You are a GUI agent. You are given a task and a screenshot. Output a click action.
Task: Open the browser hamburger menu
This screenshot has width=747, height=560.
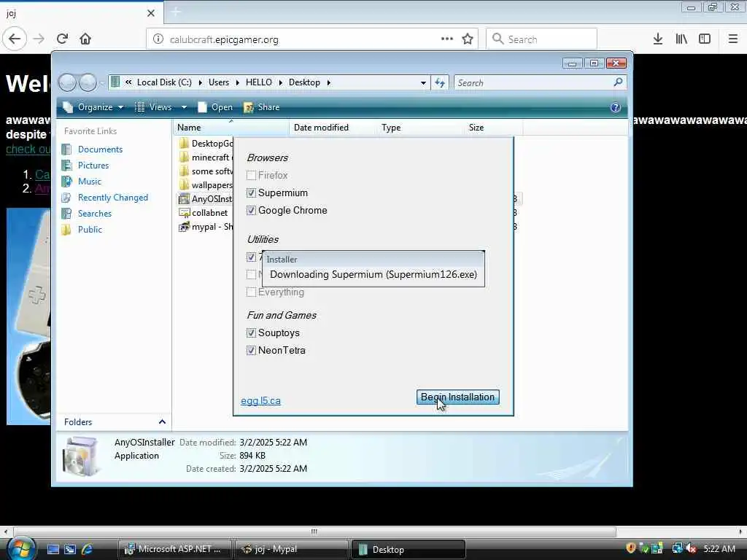(x=732, y=39)
